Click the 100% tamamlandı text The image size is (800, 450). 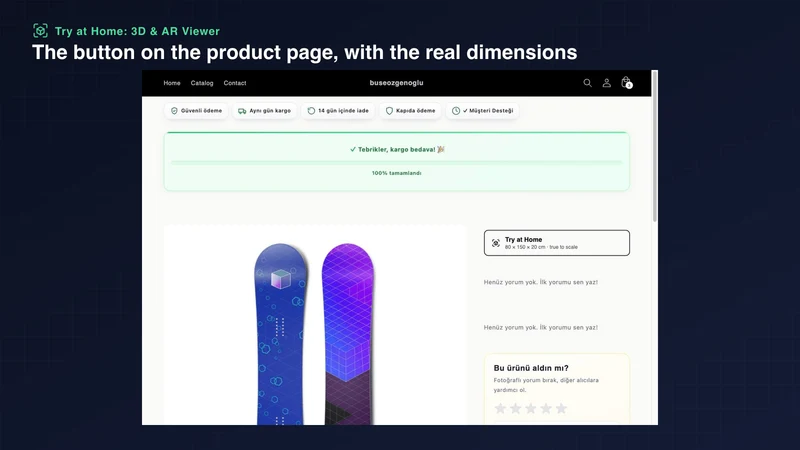(396, 173)
